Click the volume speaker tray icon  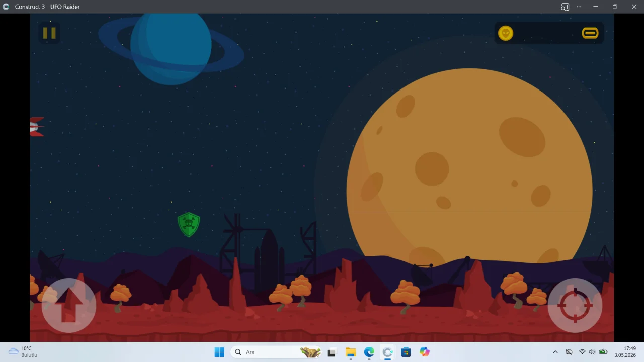click(592, 352)
